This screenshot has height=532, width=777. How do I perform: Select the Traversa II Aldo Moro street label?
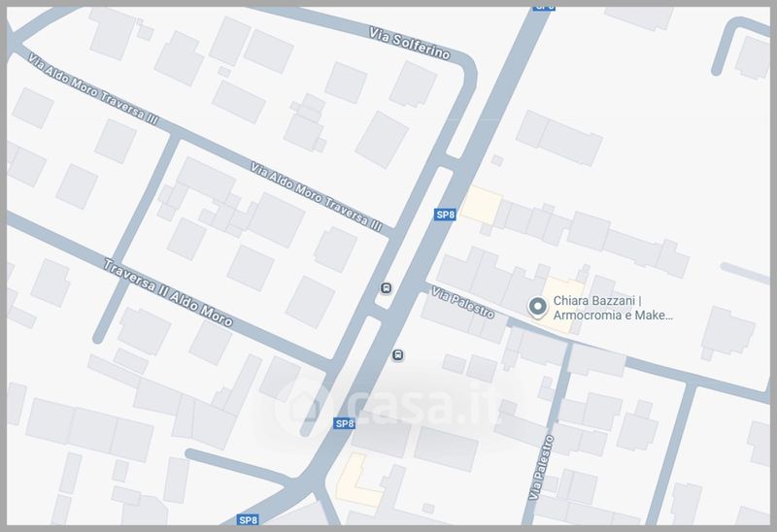point(168,293)
